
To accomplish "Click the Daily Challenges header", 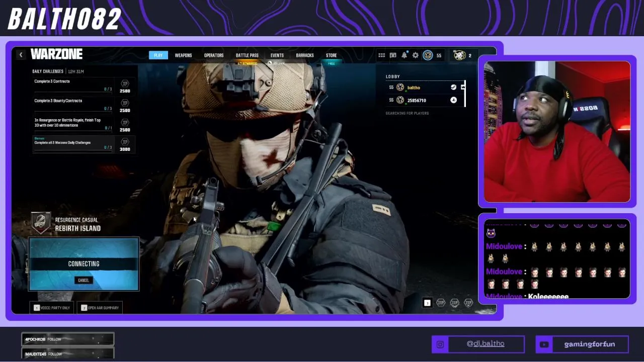I will 48,71.
